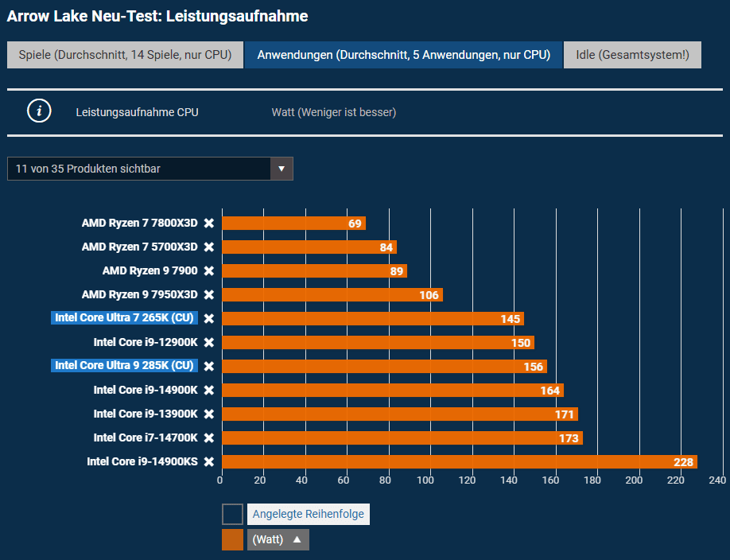
Task: Remove AMD Ryzen 7 7800X3D via its X
Action: click(209, 224)
